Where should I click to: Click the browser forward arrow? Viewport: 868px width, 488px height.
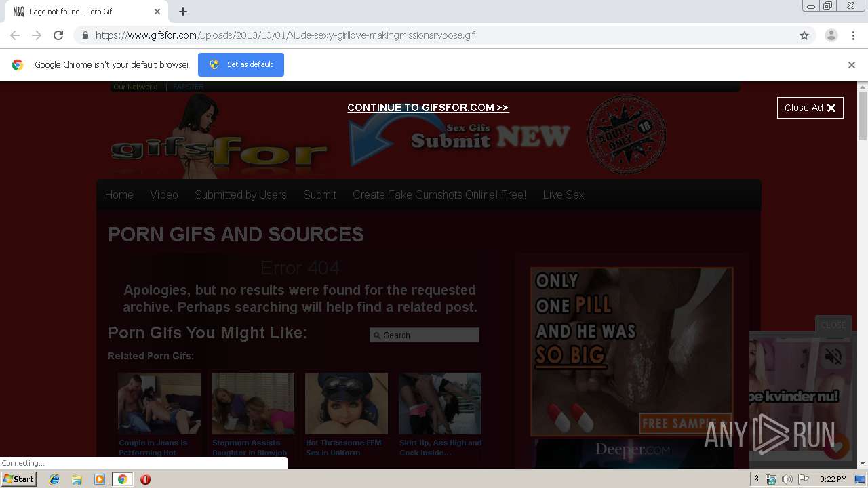(x=37, y=35)
